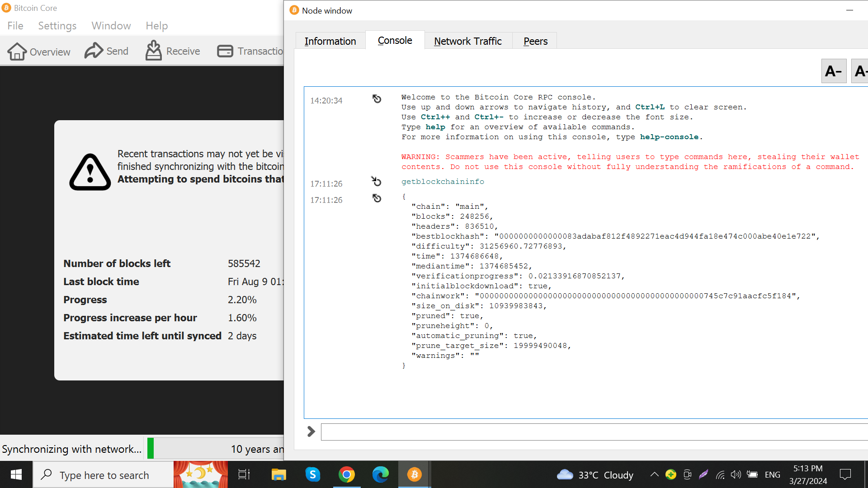The width and height of the screenshot is (868, 488).
Task: Click the taskbar search box
Action: tap(103, 475)
